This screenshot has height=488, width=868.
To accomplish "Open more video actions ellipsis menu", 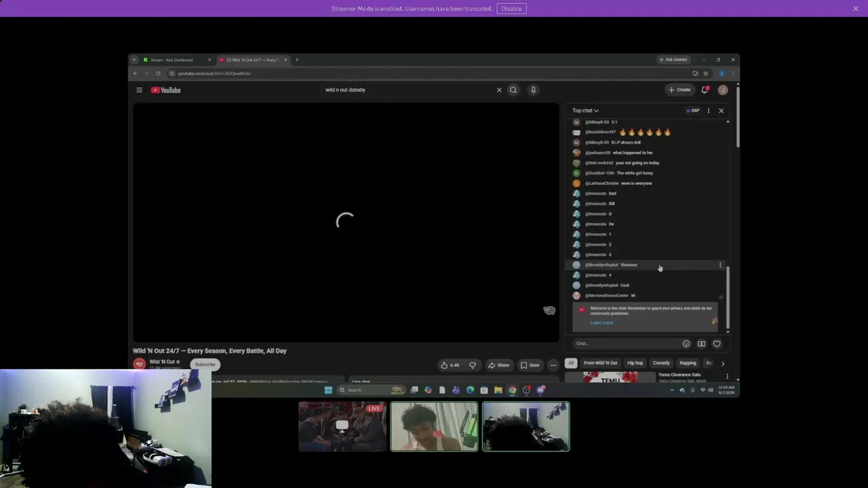I will [x=553, y=365].
